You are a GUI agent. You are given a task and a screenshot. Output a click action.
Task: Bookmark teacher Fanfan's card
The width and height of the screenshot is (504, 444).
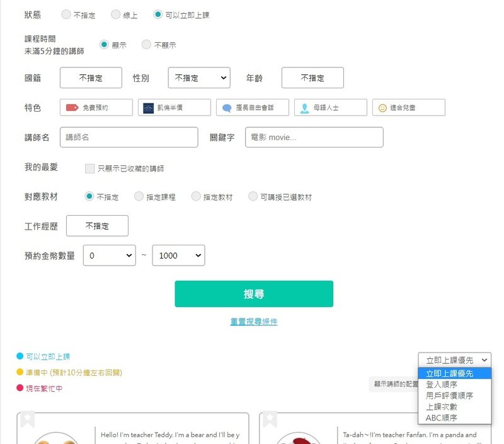pyautogui.click(x=270, y=419)
